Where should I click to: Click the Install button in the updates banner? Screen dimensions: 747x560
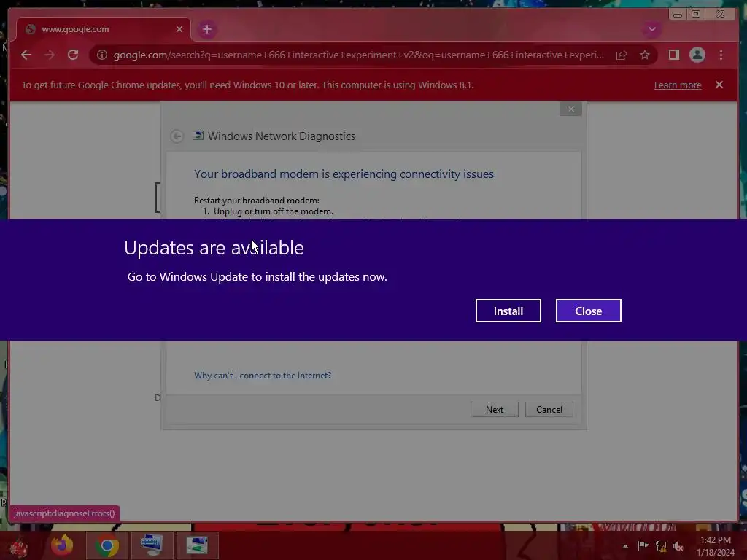(x=508, y=311)
